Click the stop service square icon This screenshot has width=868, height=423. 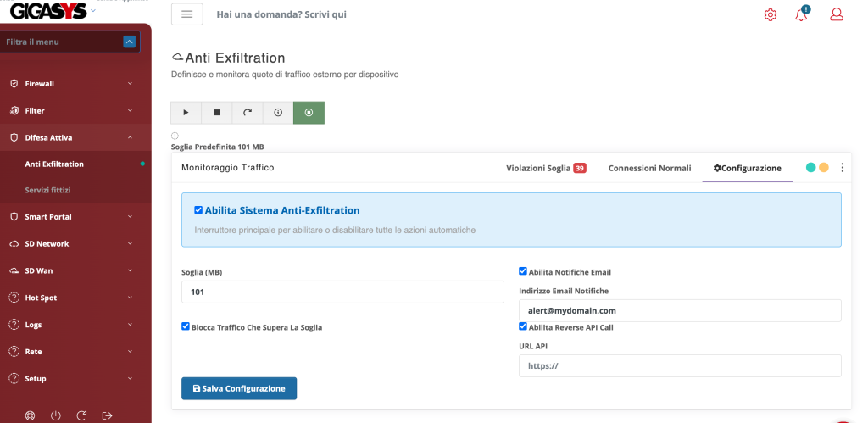(x=217, y=113)
